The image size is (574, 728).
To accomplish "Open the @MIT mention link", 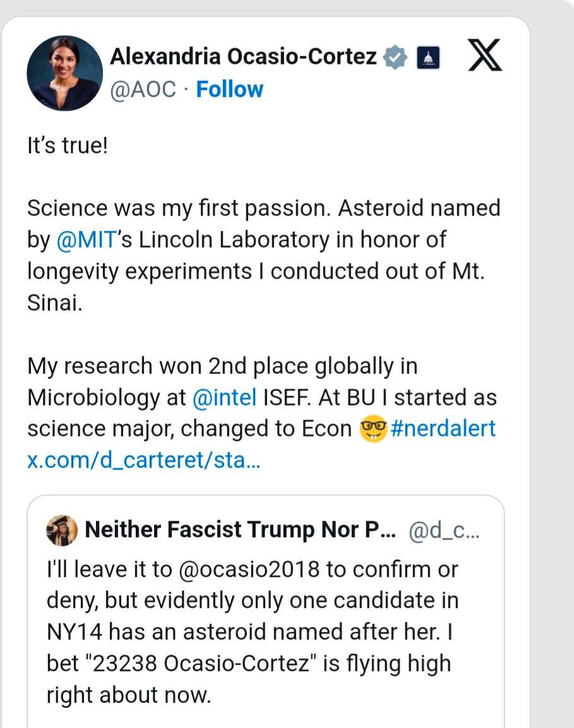I will pyautogui.click(x=86, y=240).
